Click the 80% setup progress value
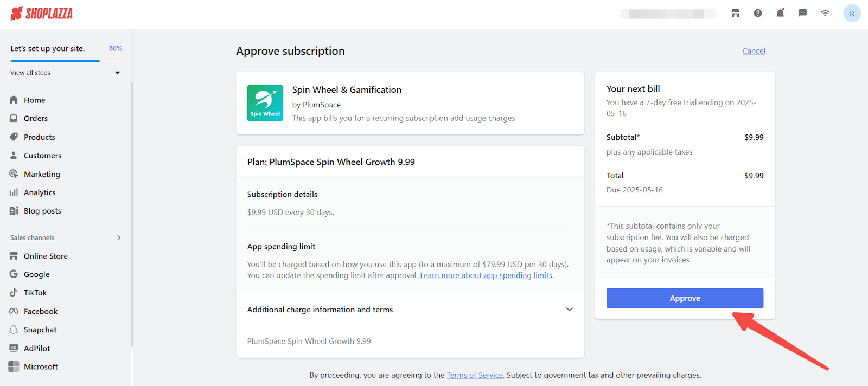 pyautogui.click(x=116, y=48)
